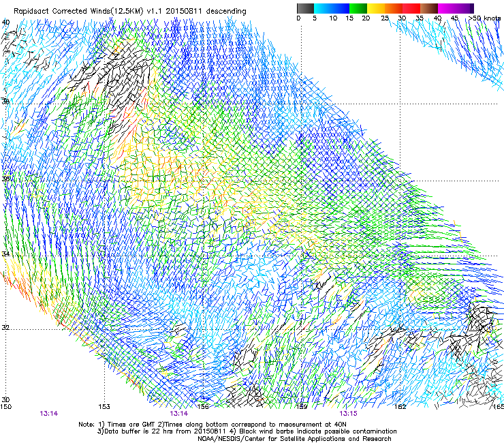Click the legend scale value '35'
This screenshot has height=443, width=504.
[x=420, y=18]
